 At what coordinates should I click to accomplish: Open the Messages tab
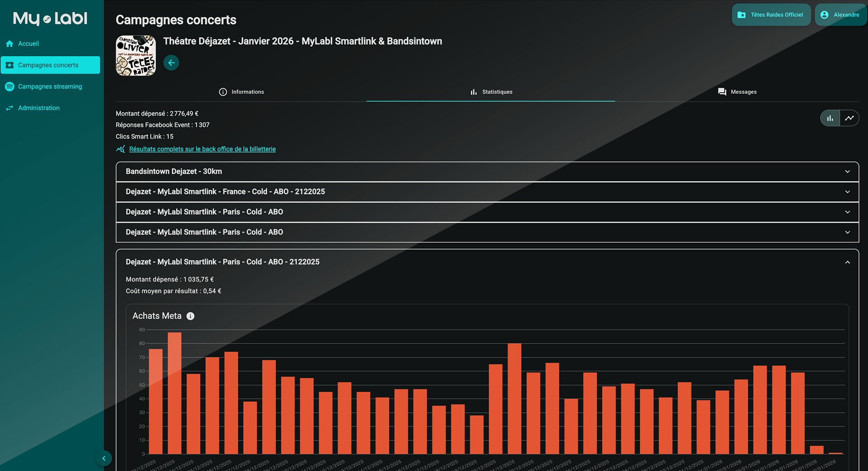click(737, 92)
